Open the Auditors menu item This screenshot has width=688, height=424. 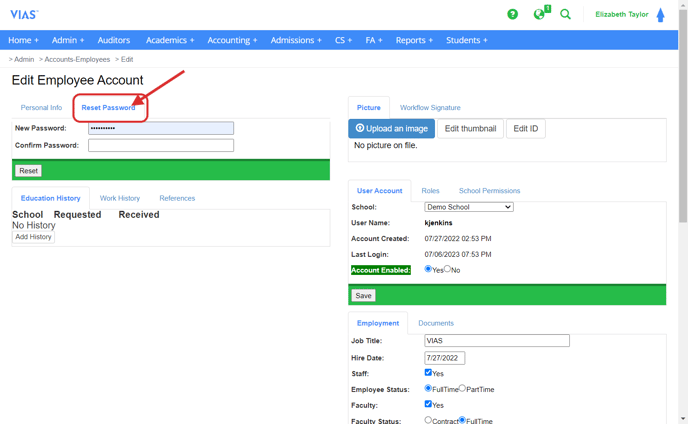pos(114,40)
